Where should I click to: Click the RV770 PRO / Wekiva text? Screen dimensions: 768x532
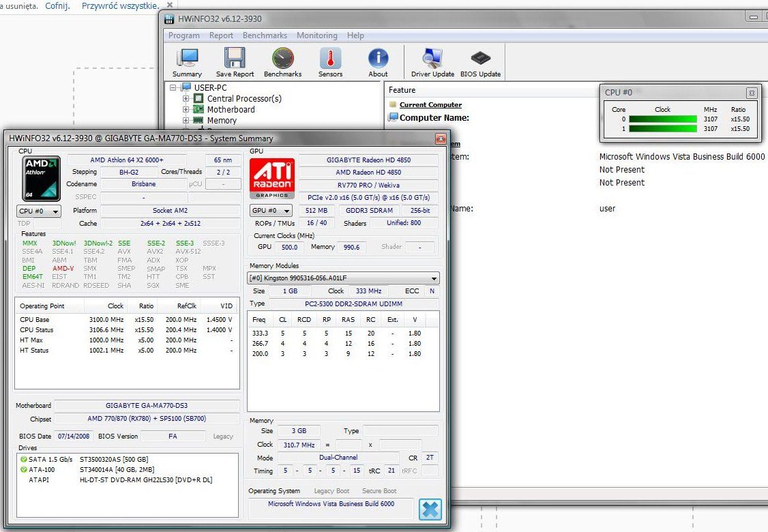point(368,185)
